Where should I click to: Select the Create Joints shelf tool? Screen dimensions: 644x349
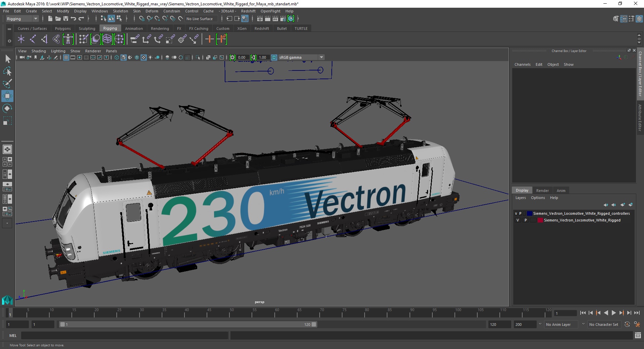coord(33,39)
